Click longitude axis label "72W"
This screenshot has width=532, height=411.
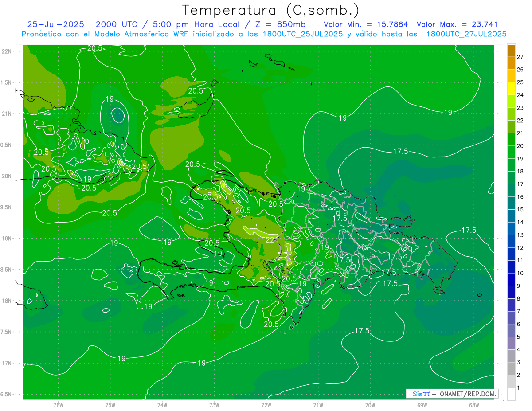coord(266,405)
